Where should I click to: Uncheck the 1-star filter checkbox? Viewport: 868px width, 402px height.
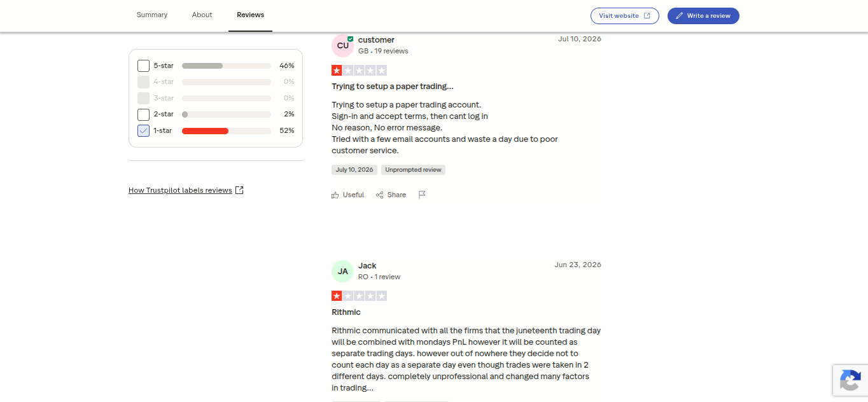point(144,130)
